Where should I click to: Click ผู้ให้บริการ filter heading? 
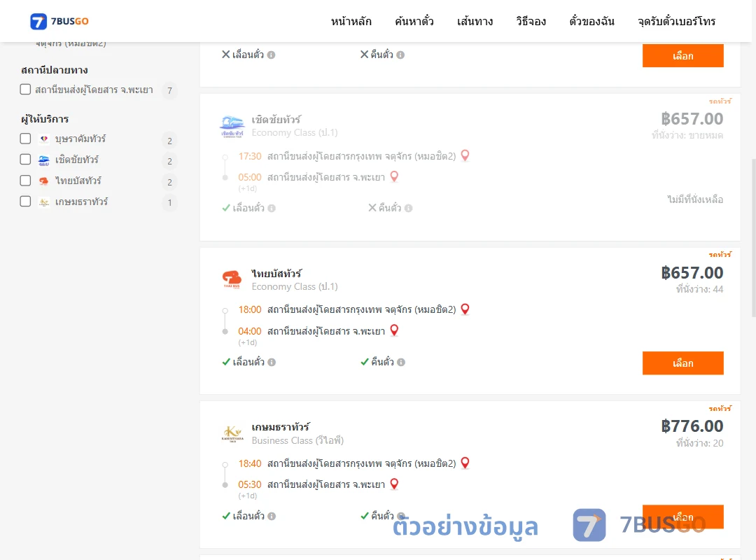(45, 119)
